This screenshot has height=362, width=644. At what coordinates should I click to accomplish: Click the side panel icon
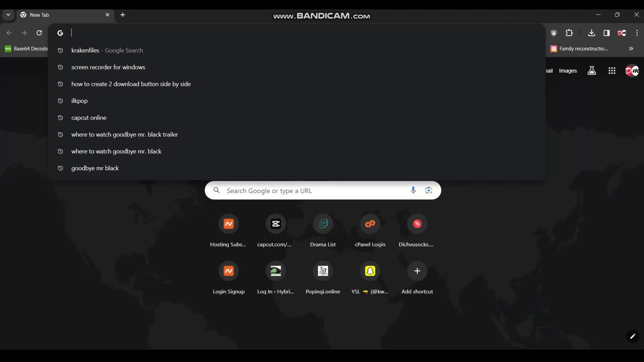coord(607,33)
